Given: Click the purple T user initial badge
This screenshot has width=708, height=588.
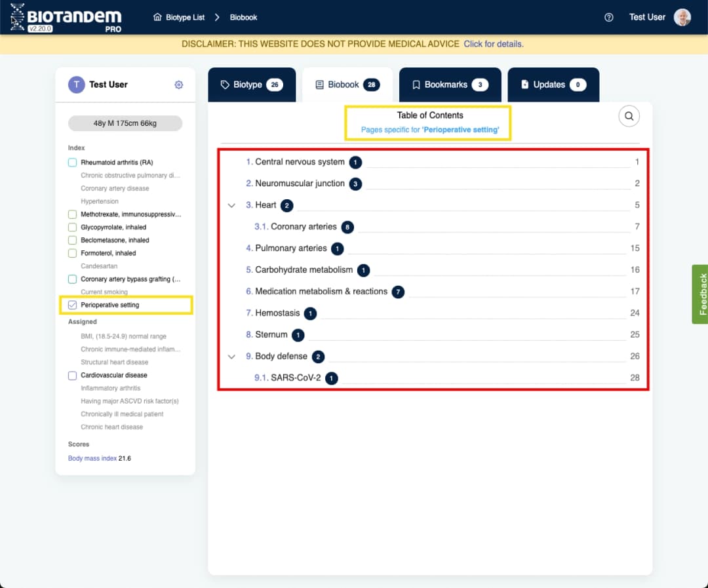Looking at the screenshot, I should 77,85.
